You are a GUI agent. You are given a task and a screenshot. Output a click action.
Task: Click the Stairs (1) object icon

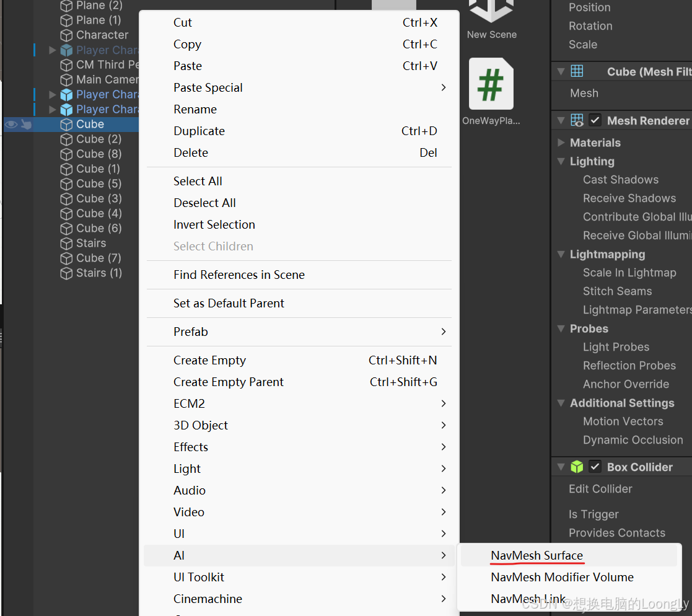click(x=66, y=273)
